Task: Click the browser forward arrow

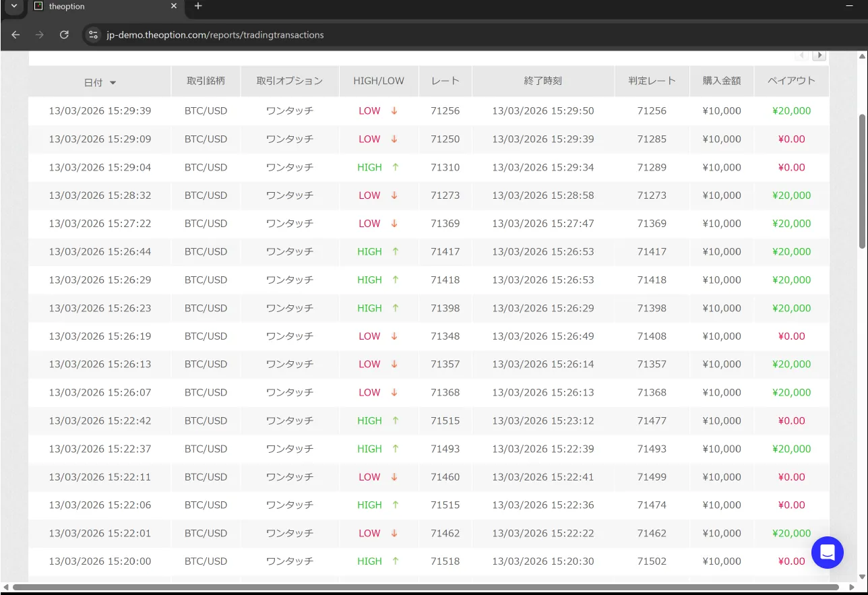Action: coord(40,34)
